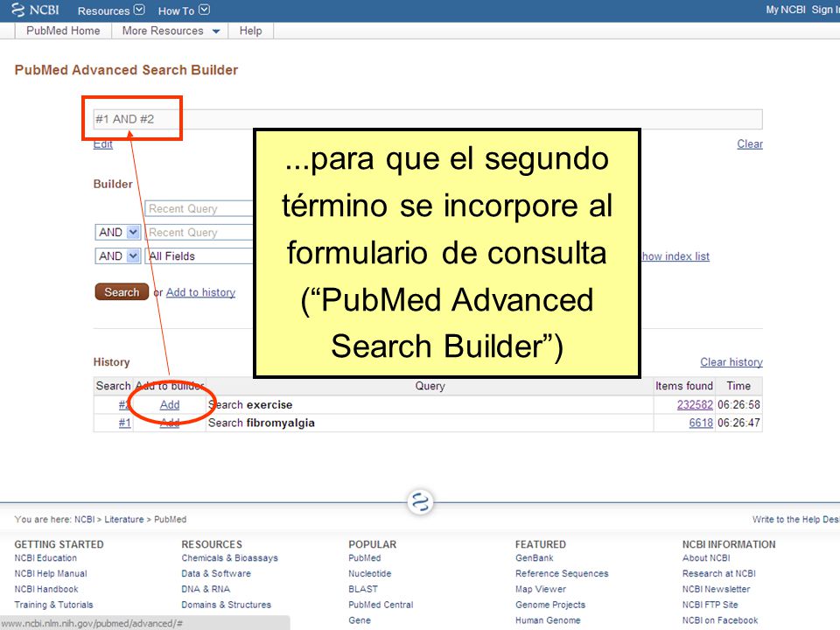Open GenBank link
This screenshot has width=840, height=630.
coord(534,557)
